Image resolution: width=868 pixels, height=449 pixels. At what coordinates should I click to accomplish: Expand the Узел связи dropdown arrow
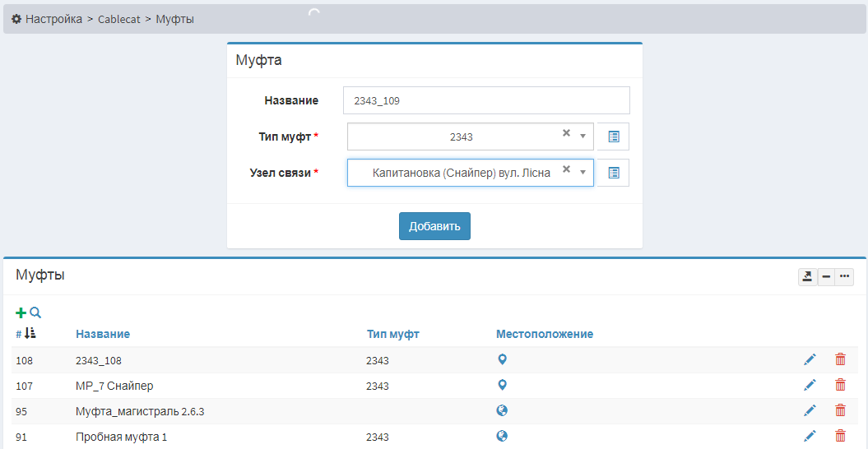(583, 173)
